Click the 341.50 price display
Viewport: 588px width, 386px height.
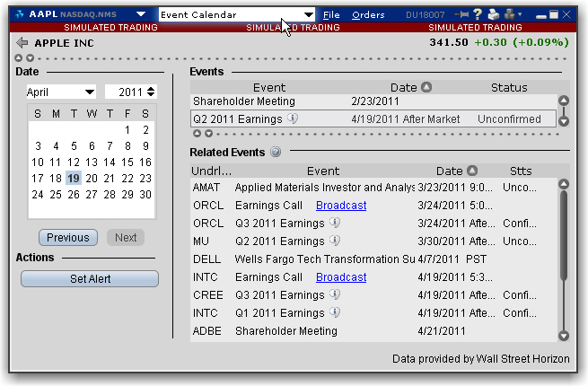click(x=449, y=42)
